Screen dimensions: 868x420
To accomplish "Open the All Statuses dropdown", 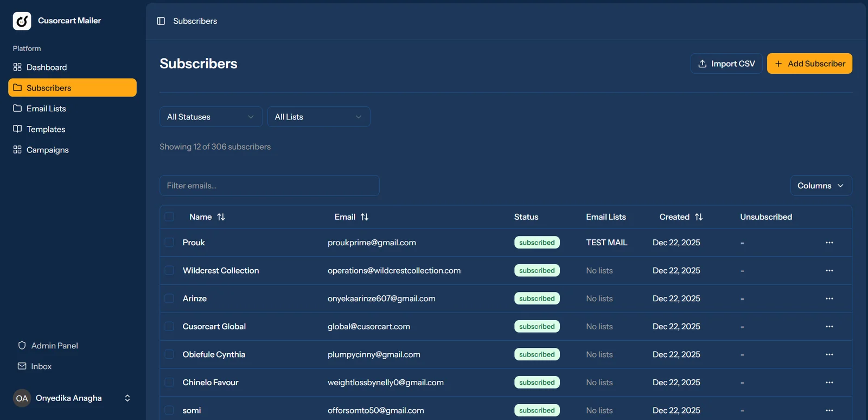I will [211, 117].
